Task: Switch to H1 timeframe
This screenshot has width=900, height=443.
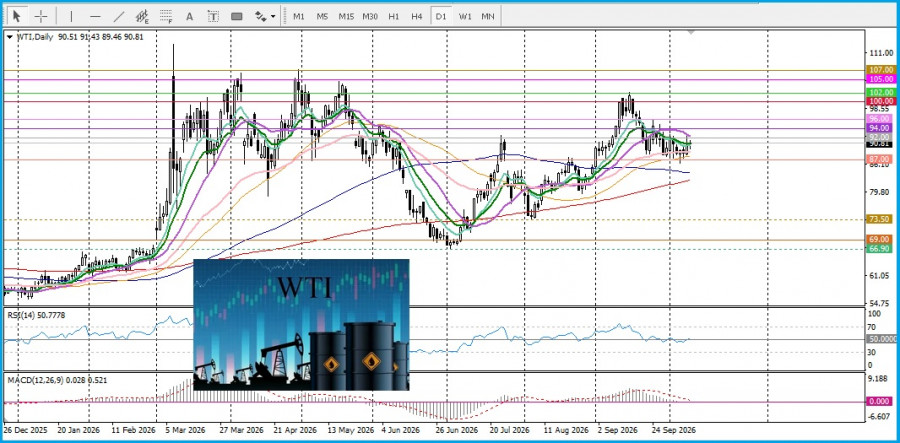Action: point(393,16)
